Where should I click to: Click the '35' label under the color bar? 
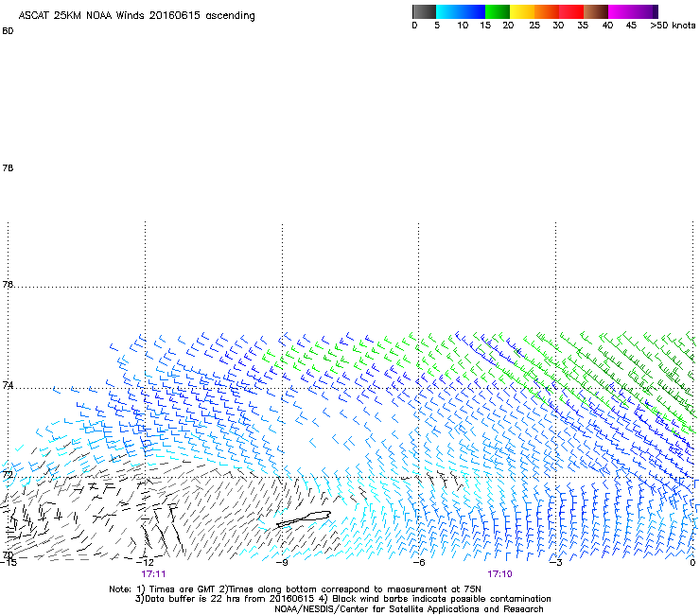pos(583,26)
